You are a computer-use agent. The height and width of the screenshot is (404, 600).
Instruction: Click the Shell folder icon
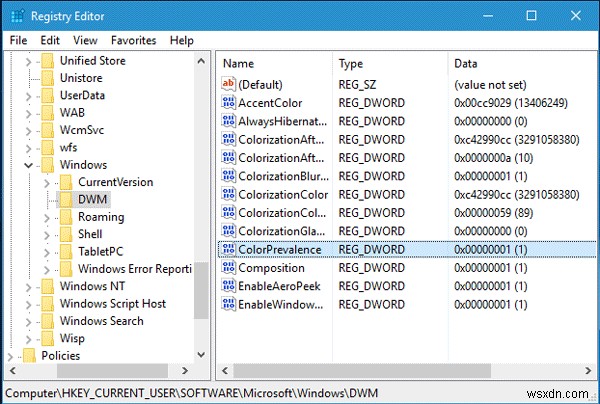(x=66, y=234)
